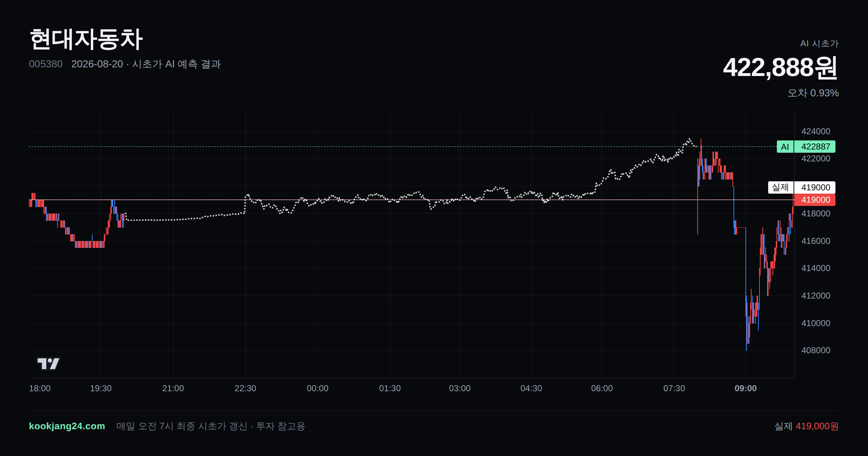Click the 18:00 time axis label

(x=40, y=388)
